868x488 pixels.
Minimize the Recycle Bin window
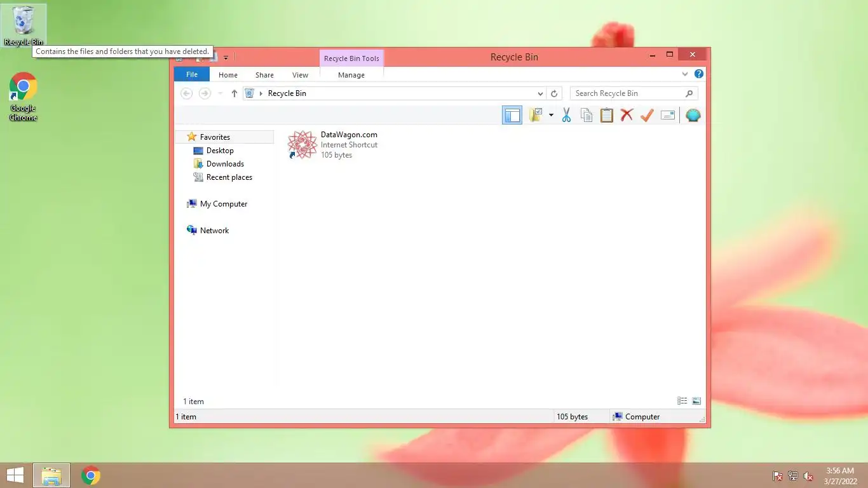click(653, 55)
